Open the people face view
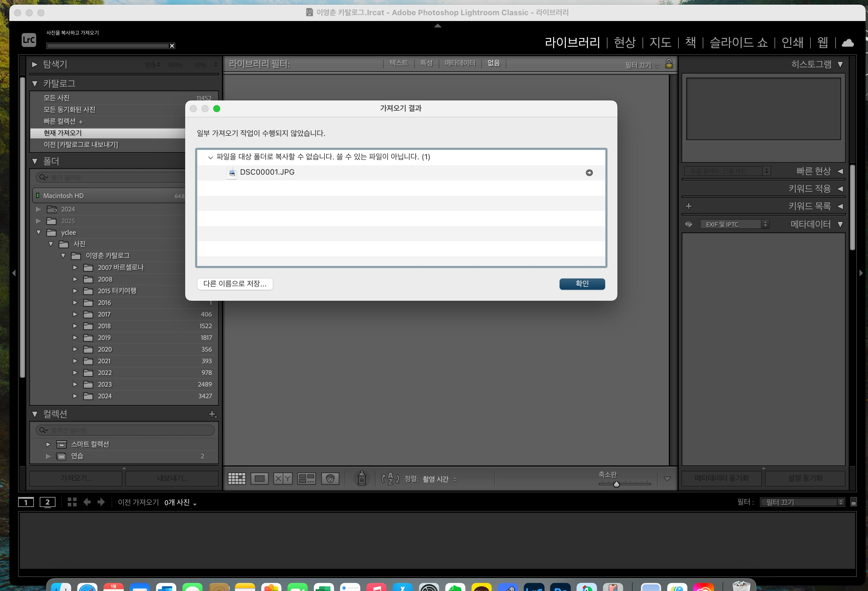This screenshot has height=591, width=868. click(x=330, y=478)
